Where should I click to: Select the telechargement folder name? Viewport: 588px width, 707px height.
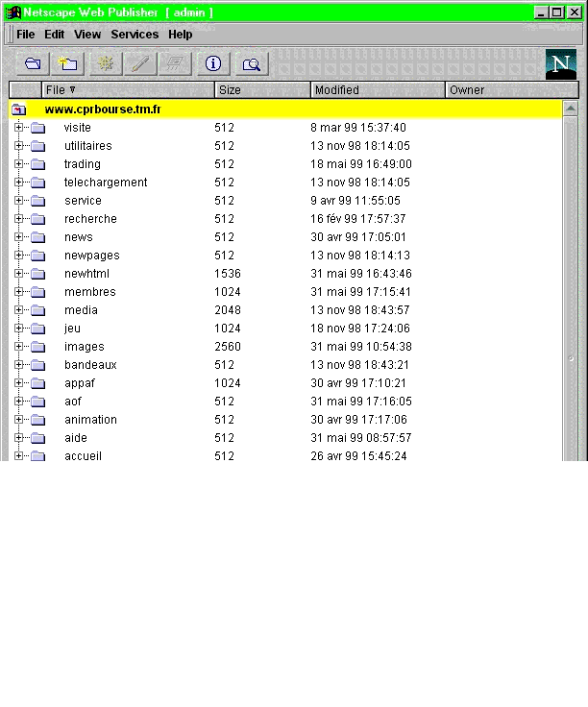106,183
